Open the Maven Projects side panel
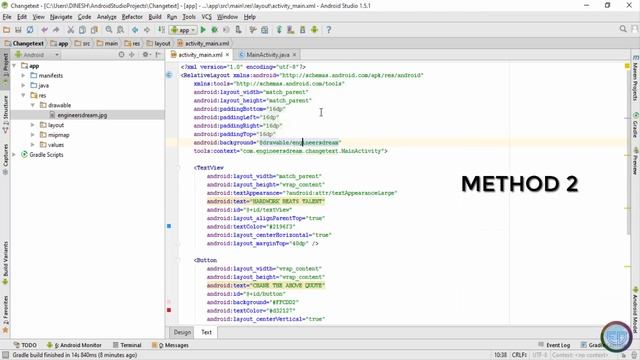Image resolution: width=640 pixels, height=360 pixels. (635, 78)
